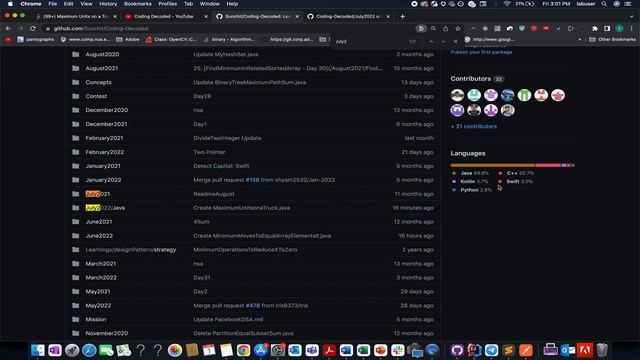Click the share page icon in the address bar
Screen dimensions: 640x360
click(x=446, y=29)
